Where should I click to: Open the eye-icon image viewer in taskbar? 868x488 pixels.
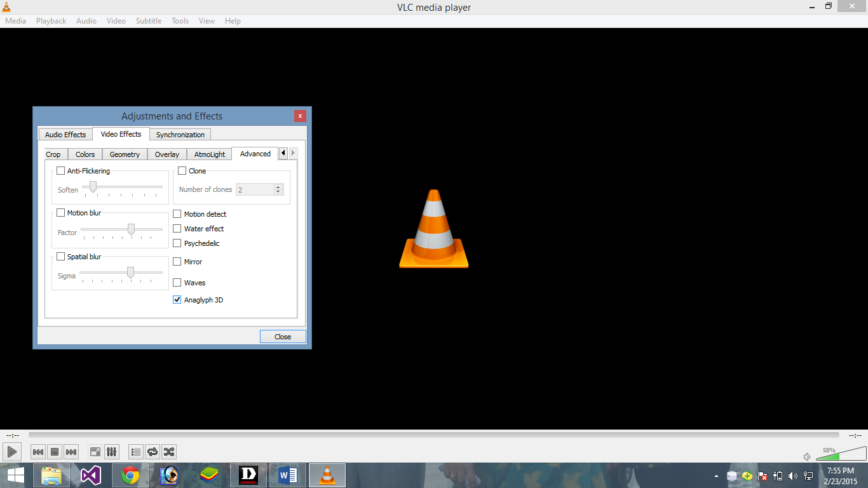170,475
